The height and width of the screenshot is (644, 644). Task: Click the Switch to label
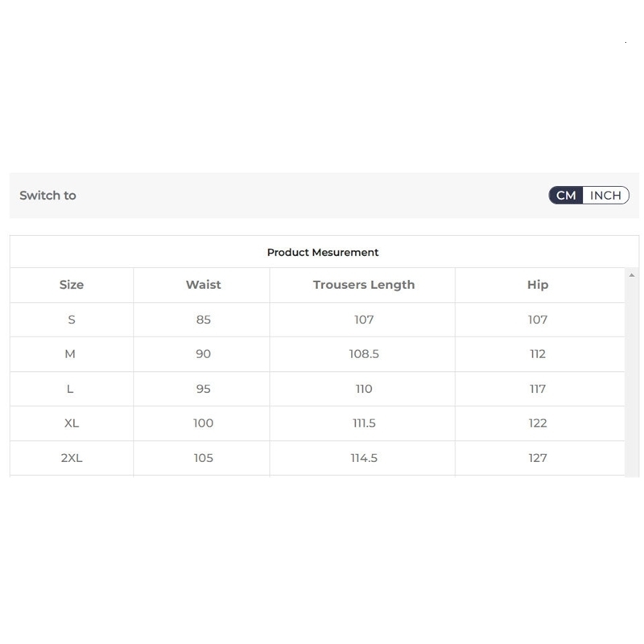47,196
